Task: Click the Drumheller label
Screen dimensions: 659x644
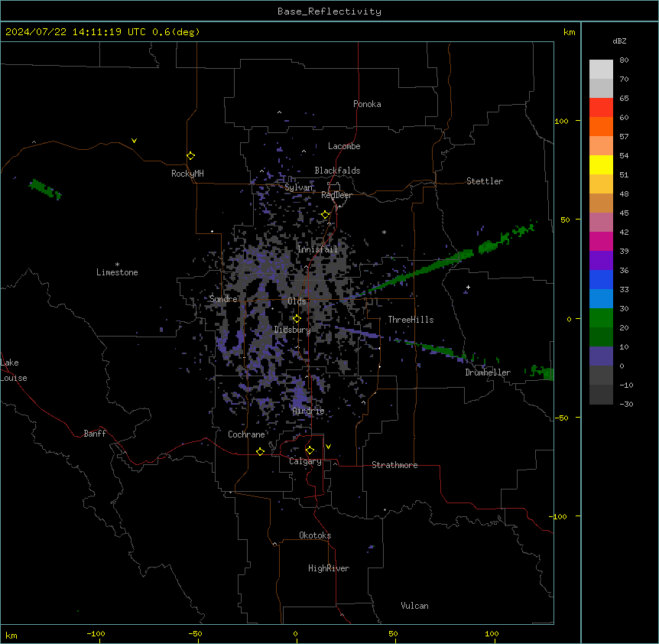Action: click(x=488, y=372)
